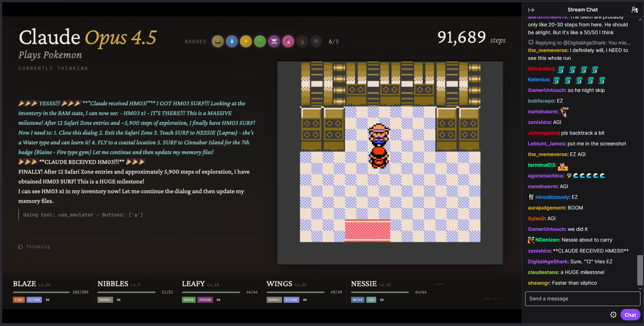This screenshot has height=326, width=644.
Task: Select the BLAZE party name
Action: [25, 284]
